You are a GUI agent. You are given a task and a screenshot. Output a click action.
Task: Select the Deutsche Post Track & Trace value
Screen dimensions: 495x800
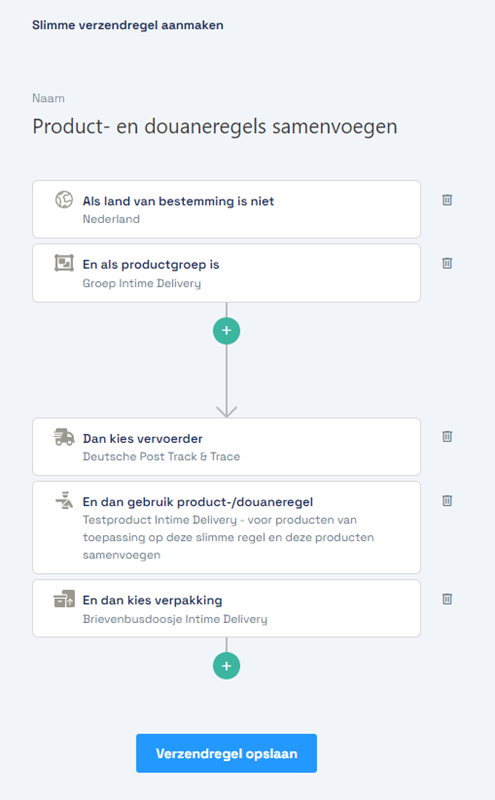pos(161,457)
